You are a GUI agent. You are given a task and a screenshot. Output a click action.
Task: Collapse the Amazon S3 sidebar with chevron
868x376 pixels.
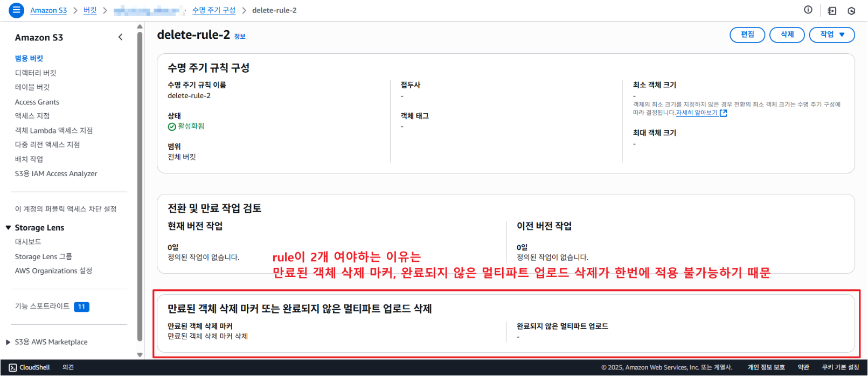(120, 37)
